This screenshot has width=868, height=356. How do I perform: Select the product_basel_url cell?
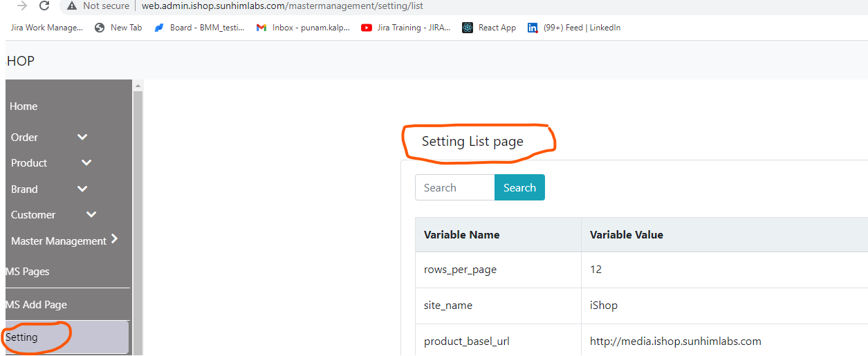coord(498,340)
